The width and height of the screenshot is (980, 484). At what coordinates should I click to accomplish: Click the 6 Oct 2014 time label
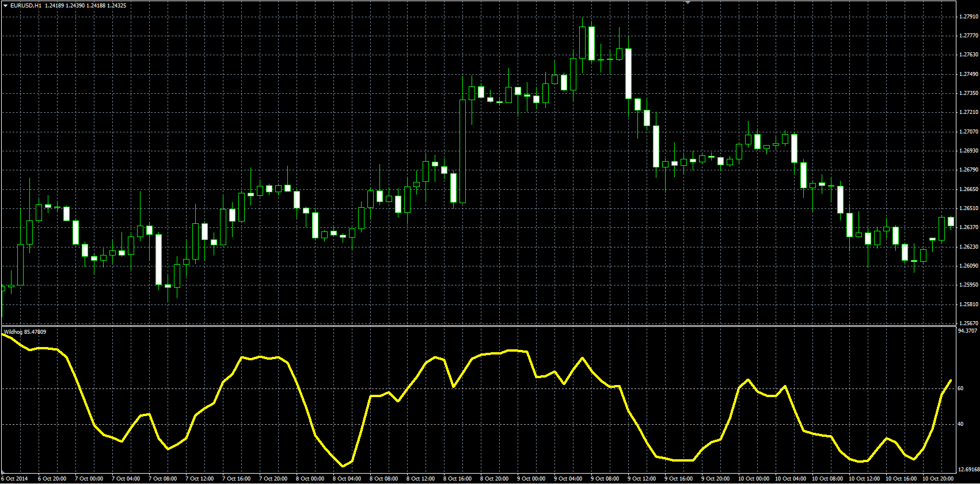[x=14, y=479]
